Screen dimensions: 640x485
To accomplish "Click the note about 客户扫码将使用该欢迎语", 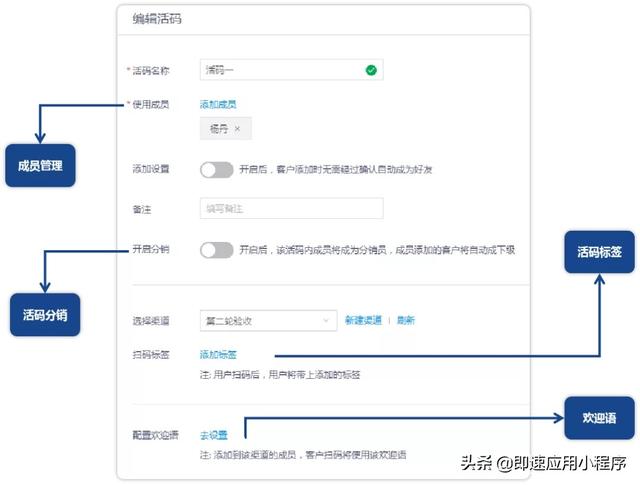I will point(303,454).
